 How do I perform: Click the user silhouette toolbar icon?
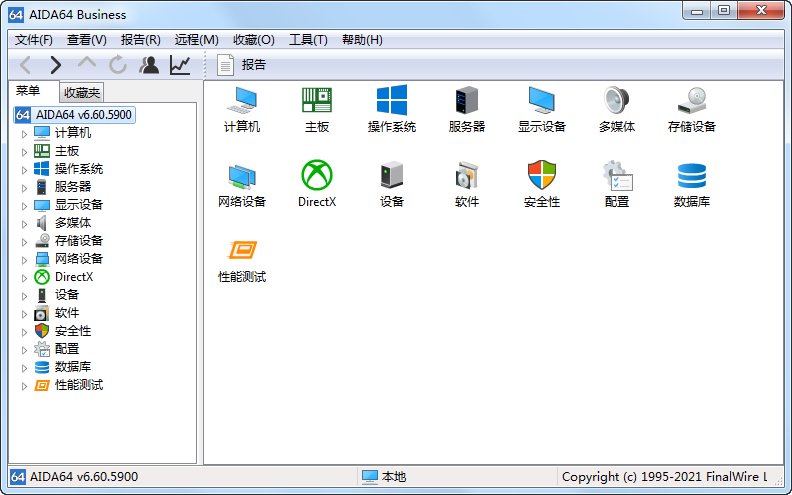[x=148, y=65]
